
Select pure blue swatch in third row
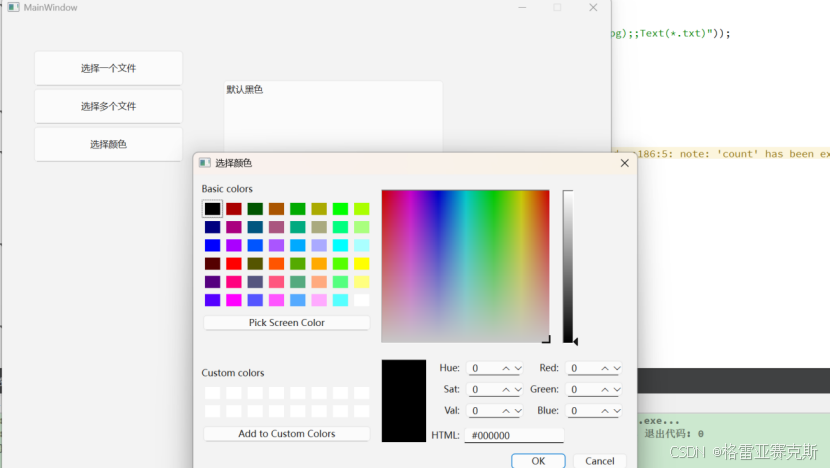click(x=212, y=245)
